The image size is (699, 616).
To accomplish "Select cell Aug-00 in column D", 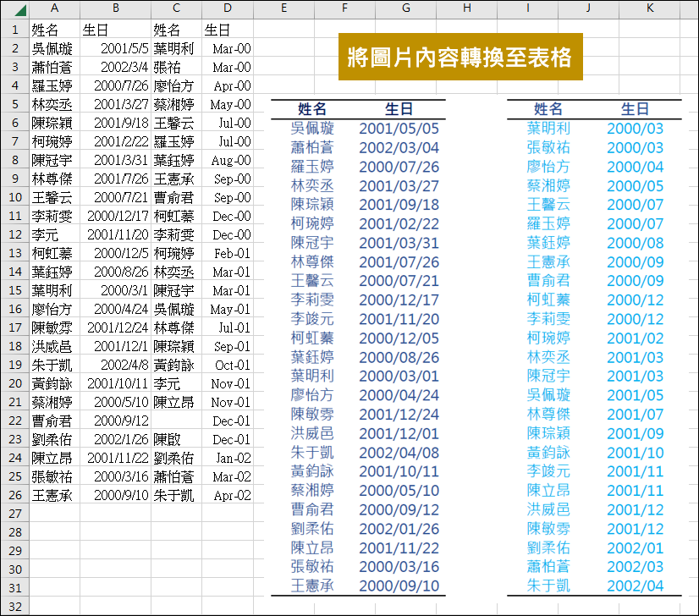I will [x=228, y=160].
